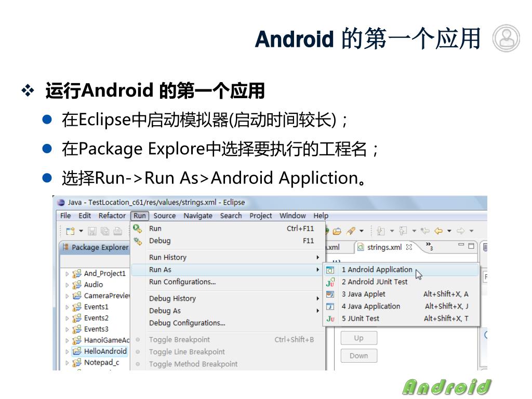Open Debug Configurations... entry

pos(228,323)
